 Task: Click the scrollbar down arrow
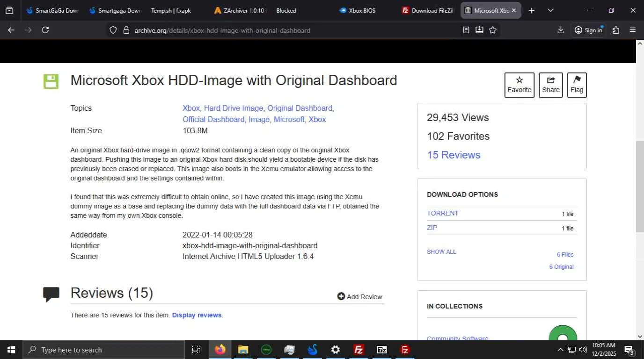click(x=640, y=336)
